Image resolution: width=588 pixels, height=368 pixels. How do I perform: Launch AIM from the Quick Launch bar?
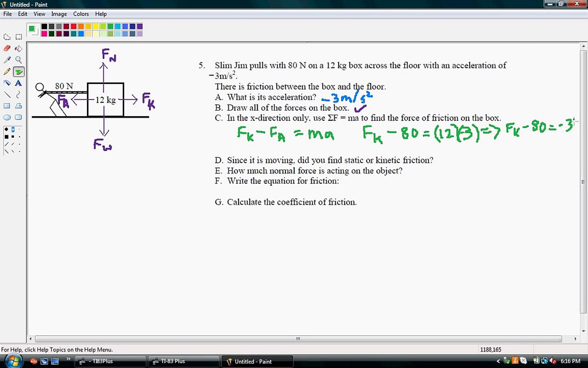[33, 361]
